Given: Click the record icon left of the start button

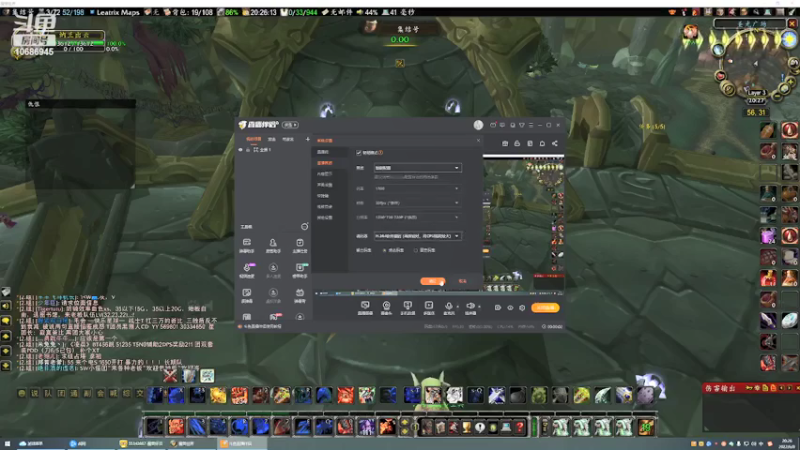Looking at the screenshot, I should pyautogui.click(x=497, y=308).
